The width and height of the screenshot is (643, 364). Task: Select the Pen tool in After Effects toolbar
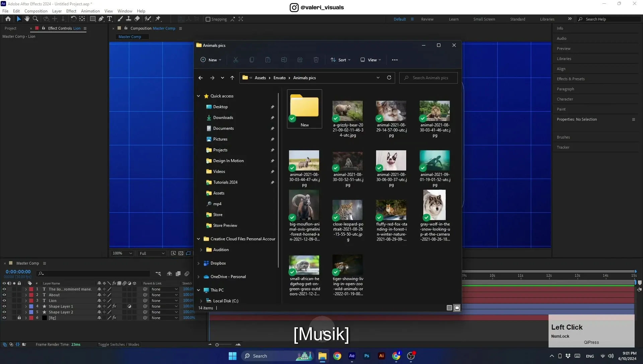tap(101, 19)
